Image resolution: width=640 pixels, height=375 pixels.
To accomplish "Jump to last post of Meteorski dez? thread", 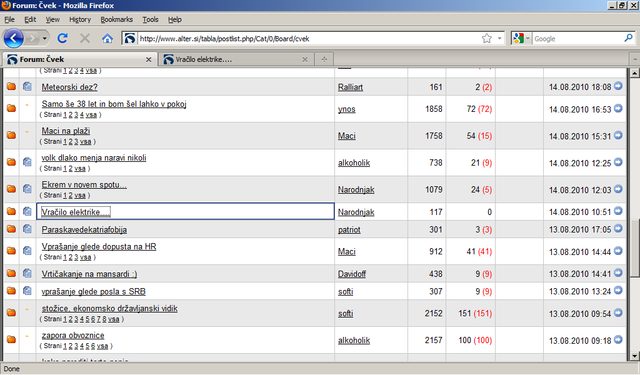I will pyautogui.click(x=618, y=86).
